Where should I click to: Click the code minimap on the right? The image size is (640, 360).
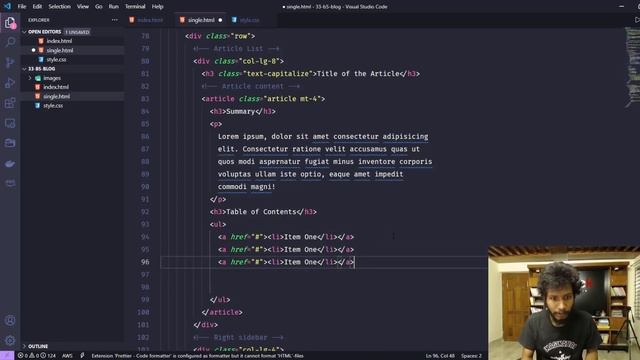(632, 67)
